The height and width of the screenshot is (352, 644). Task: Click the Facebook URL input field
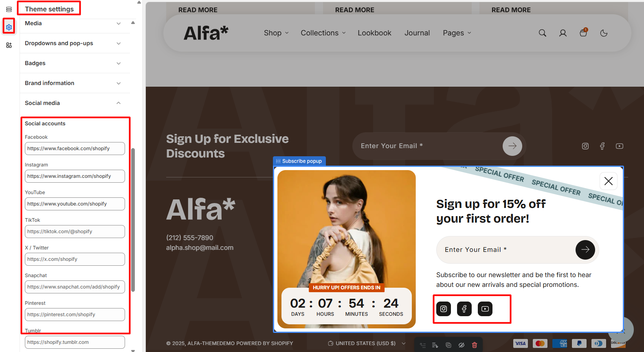(75, 149)
